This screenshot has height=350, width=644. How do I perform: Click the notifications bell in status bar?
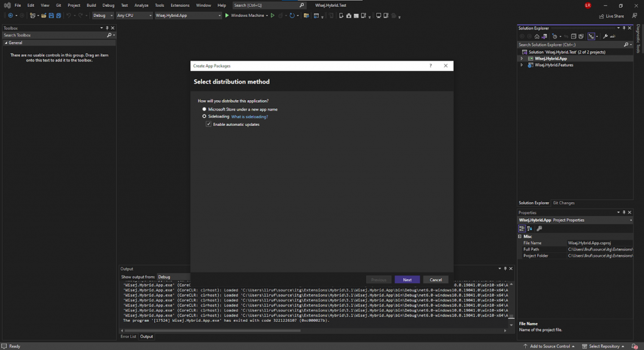pos(635,346)
